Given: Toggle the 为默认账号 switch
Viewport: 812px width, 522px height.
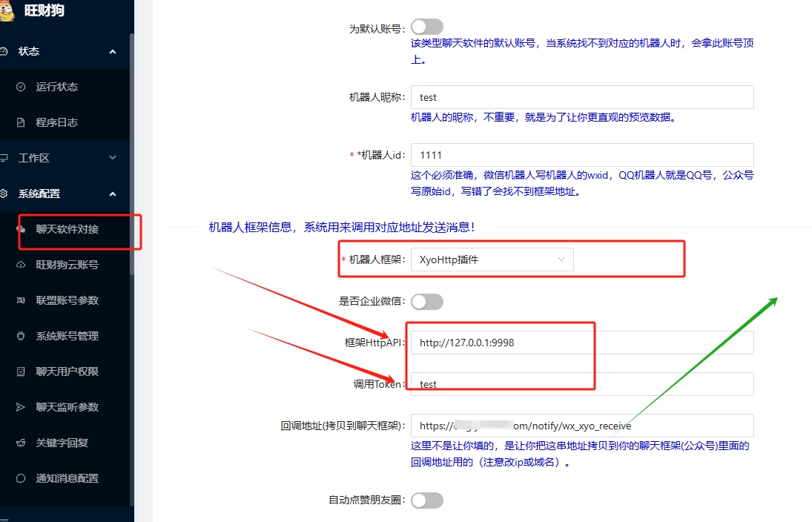Looking at the screenshot, I should (427, 28).
